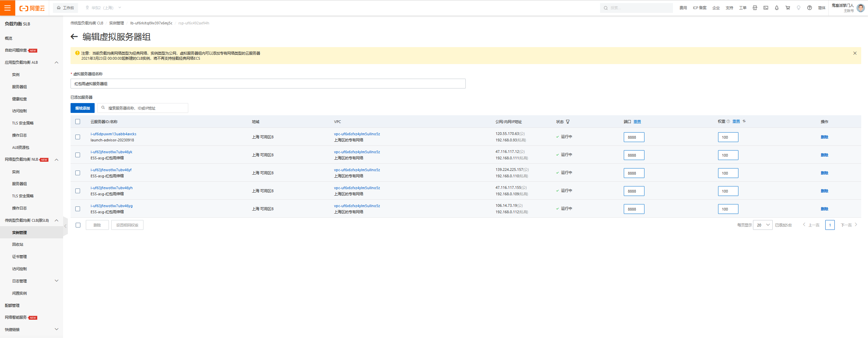Check the i-uf63jfewotlw7ubv46yh row
Viewport: 868px width, 338px height.
click(x=78, y=191)
